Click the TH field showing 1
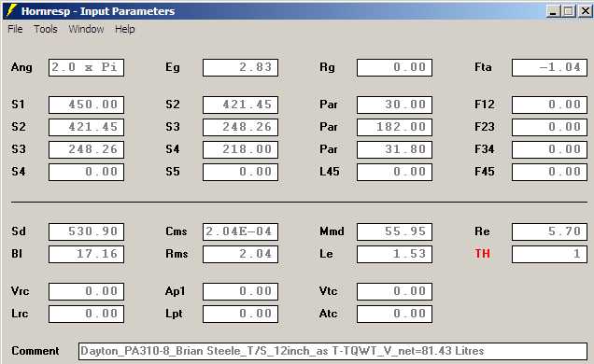594x364 pixels. coord(550,254)
